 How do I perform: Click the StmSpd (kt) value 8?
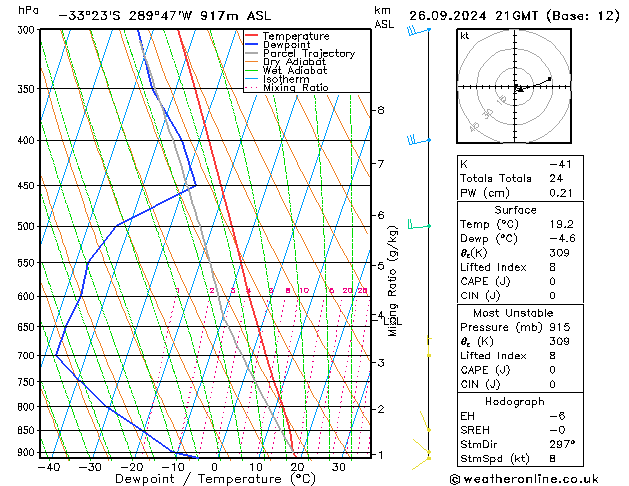[x=552, y=459]
